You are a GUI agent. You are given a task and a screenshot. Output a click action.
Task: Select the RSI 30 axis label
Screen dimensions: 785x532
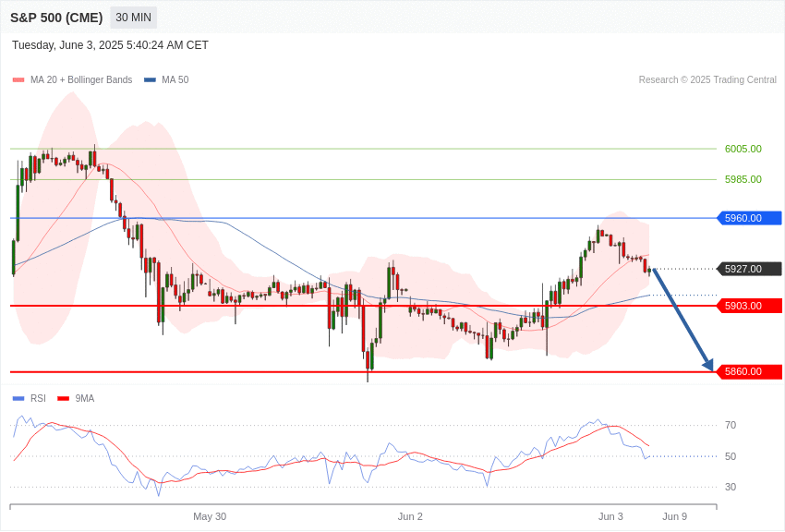(731, 487)
